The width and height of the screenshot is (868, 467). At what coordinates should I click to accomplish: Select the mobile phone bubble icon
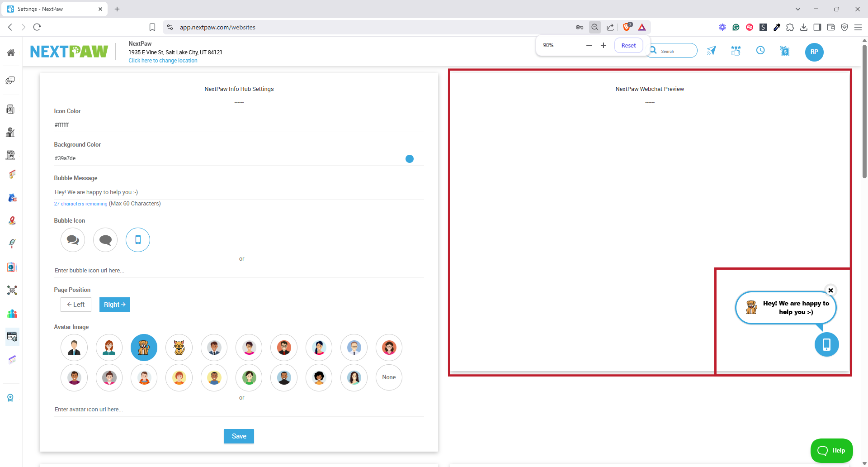(x=138, y=240)
